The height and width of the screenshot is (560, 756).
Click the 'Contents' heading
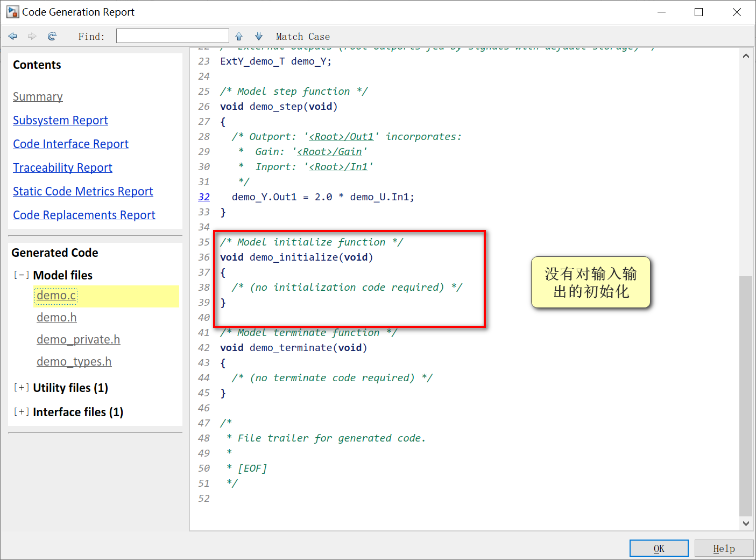(x=37, y=65)
